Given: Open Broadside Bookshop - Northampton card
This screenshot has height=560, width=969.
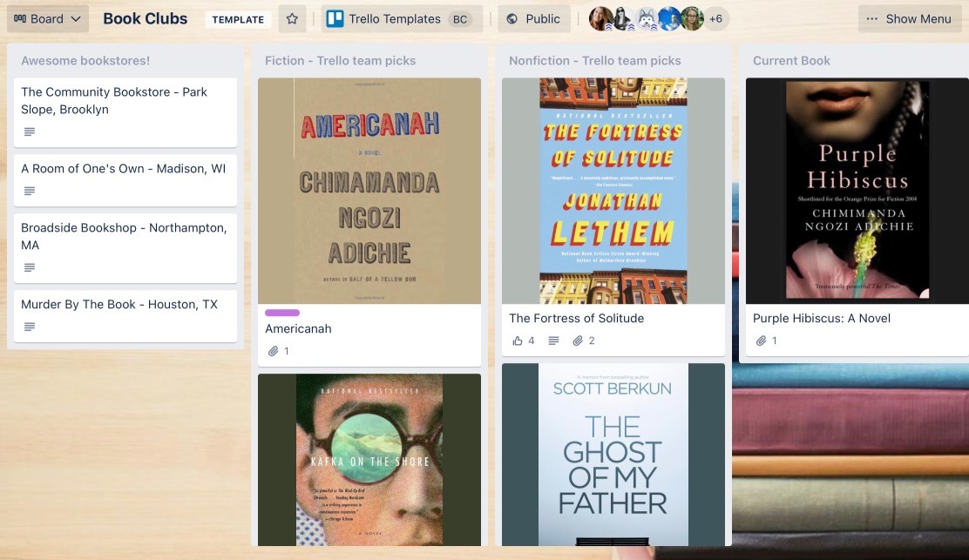Looking at the screenshot, I should point(125,247).
